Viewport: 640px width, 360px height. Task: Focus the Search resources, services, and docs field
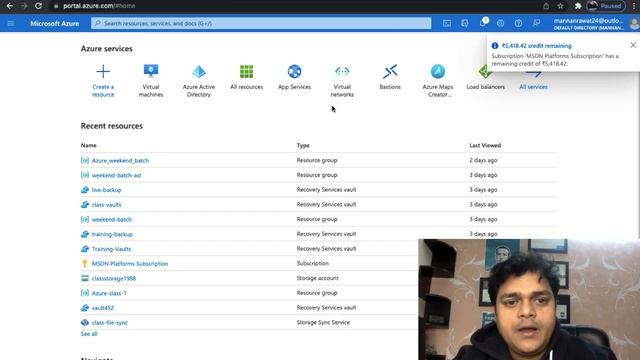261,23
